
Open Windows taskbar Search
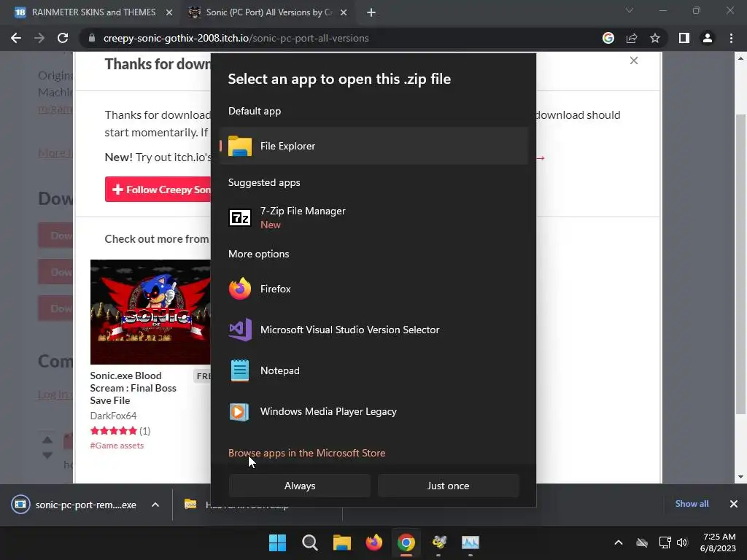[309, 542]
